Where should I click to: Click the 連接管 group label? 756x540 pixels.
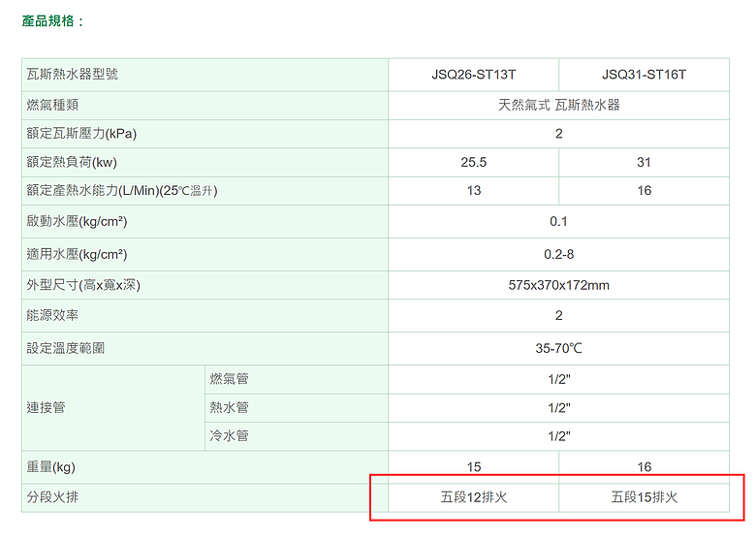click(x=46, y=408)
